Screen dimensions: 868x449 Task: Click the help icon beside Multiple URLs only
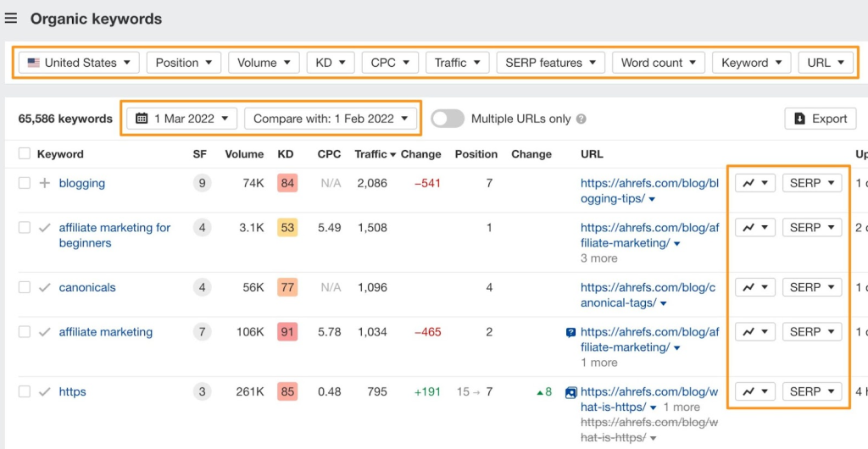tap(581, 119)
